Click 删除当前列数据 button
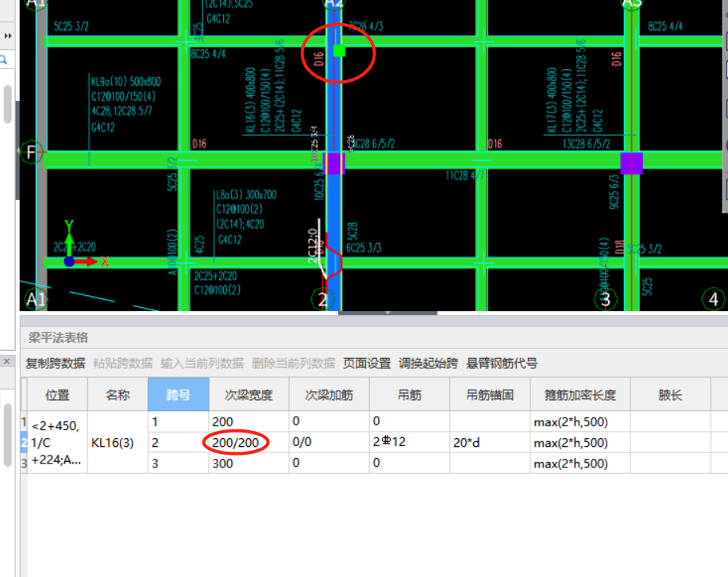The width and height of the screenshot is (728, 577). (293, 363)
